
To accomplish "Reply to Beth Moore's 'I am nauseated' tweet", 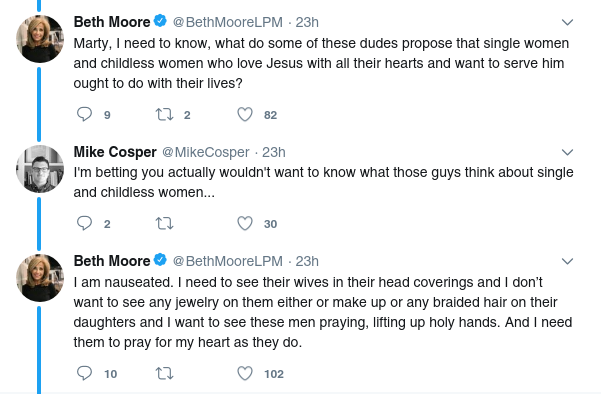I will pyautogui.click(x=84, y=373).
